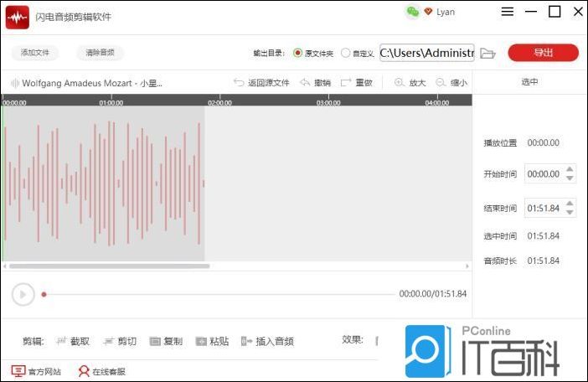This screenshot has height=382, width=588.
Task: Click the 重做 redo button
Action: [356, 82]
